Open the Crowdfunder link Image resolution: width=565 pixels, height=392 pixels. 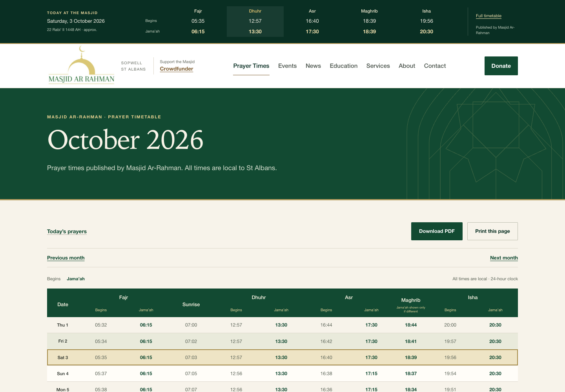(177, 69)
